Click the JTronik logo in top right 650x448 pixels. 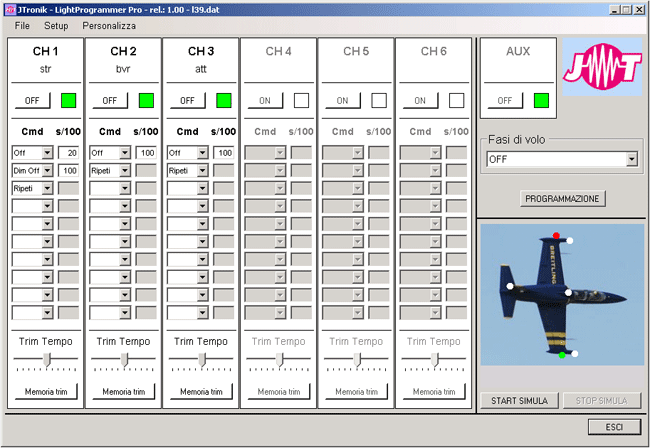click(x=602, y=68)
